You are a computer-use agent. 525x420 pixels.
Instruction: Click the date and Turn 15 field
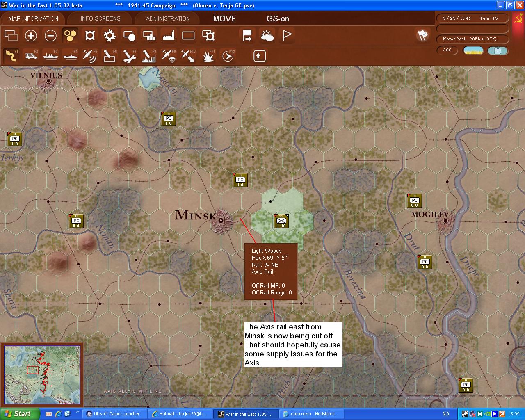tap(472, 18)
